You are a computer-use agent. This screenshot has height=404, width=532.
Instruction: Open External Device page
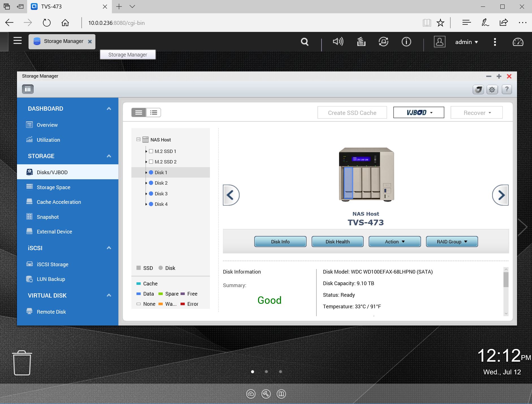(54, 232)
